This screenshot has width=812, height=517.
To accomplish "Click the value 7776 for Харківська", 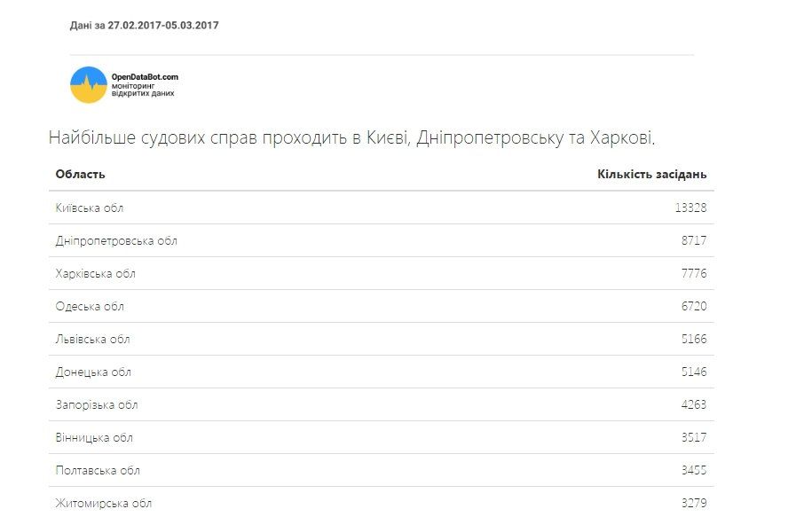I will [694, 274].
